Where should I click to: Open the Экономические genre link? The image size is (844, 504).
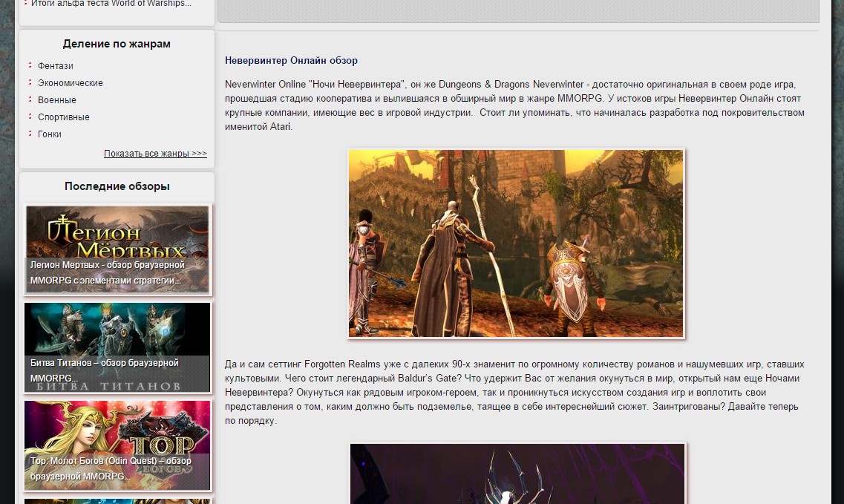click(70, 83)
